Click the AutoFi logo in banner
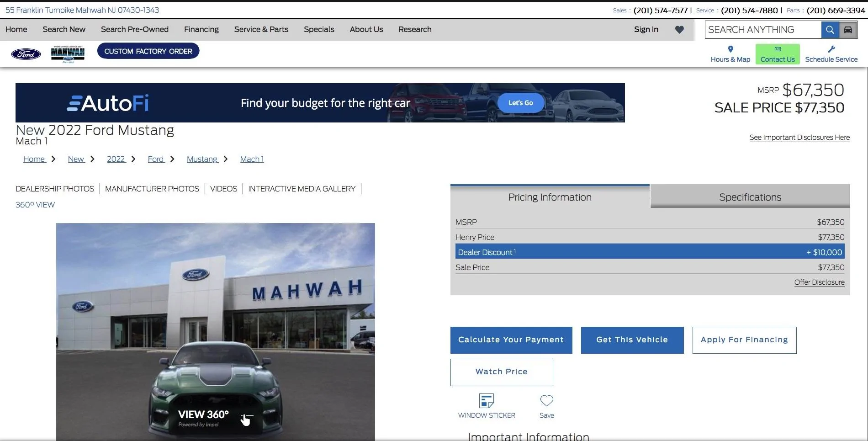 (108, 103)
